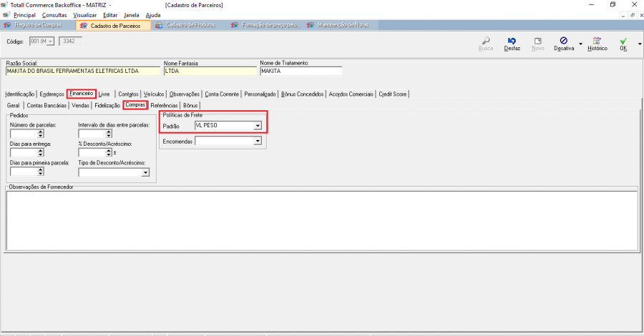Image resolution: width=644 pixels, height=336 pixels.
Task: Switch to Cadastro de Produtos window tab
Action: (188, 25)
